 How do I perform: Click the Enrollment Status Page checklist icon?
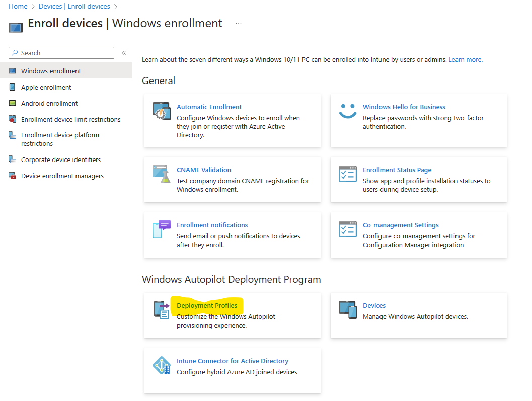coord(348,174)
